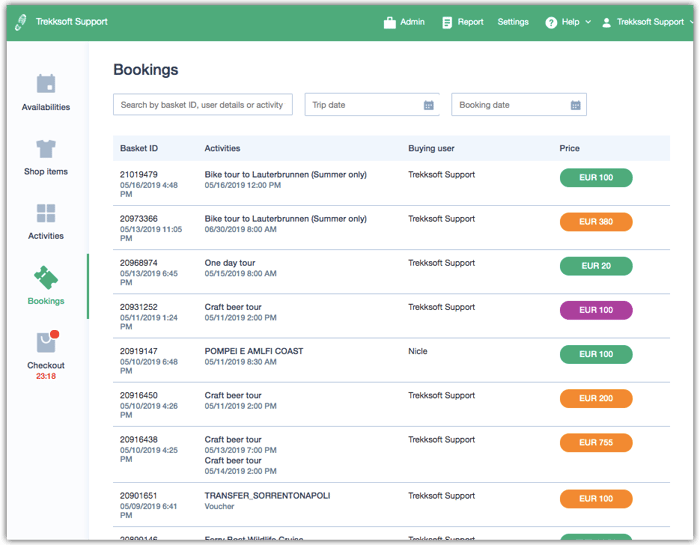Click the Report document icon

point(447,22)
